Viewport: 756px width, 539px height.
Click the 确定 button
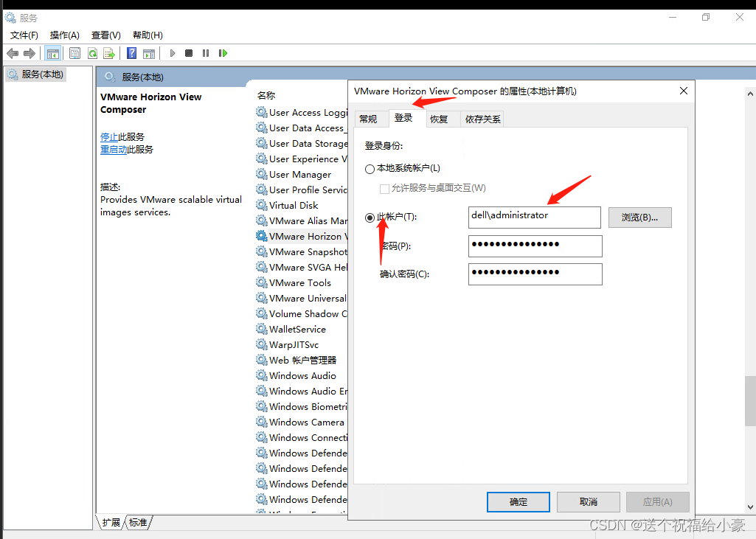519,502
